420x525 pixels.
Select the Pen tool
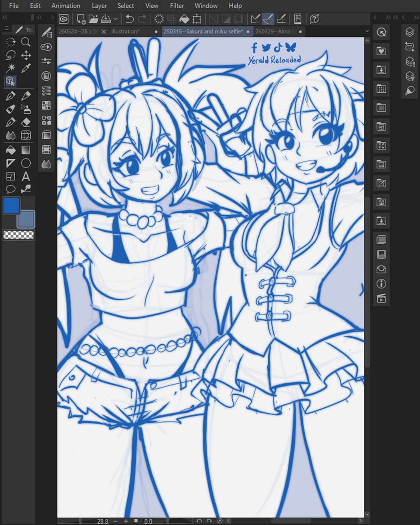(11, 96)
